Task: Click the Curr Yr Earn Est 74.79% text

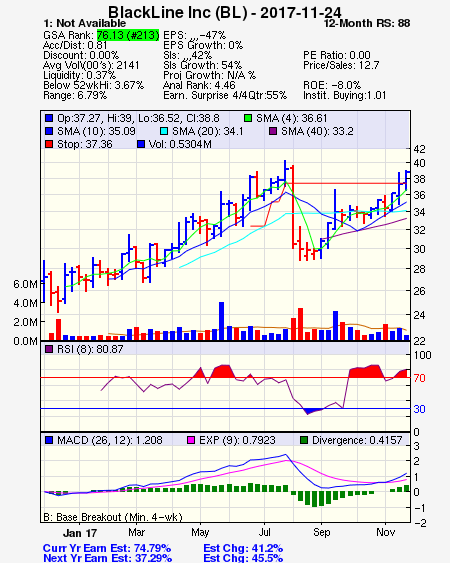Action: click(107, 548)
